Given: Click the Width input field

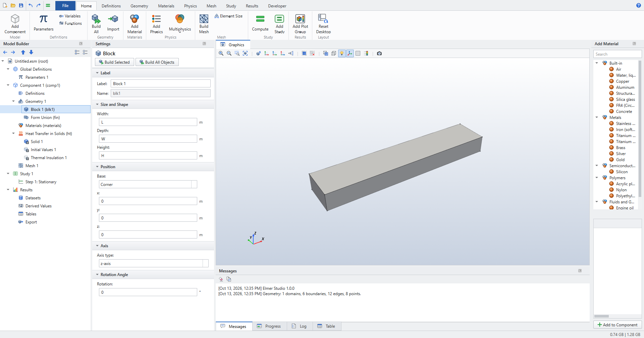Looking at the screenshot, I should [148, 122].
